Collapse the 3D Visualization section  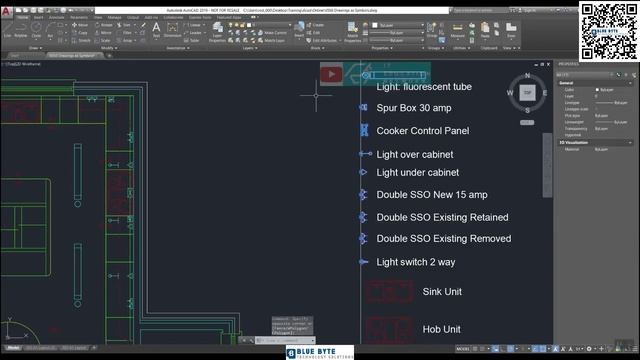[631, 142]
